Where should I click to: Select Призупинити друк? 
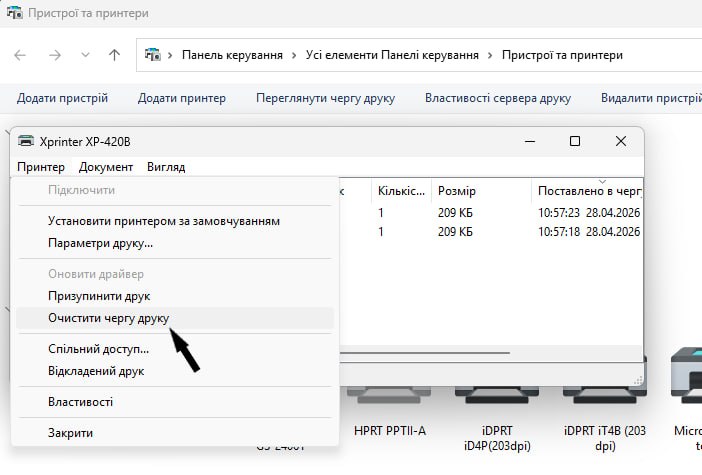(175, 296)
